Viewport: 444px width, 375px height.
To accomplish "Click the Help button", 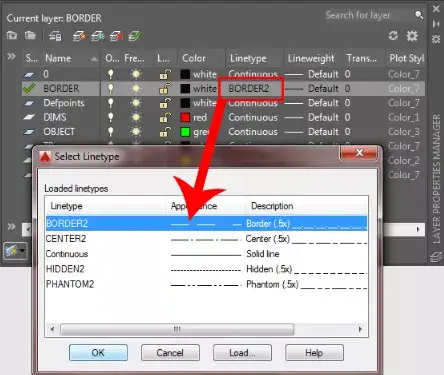I will (x=314, y=353).
